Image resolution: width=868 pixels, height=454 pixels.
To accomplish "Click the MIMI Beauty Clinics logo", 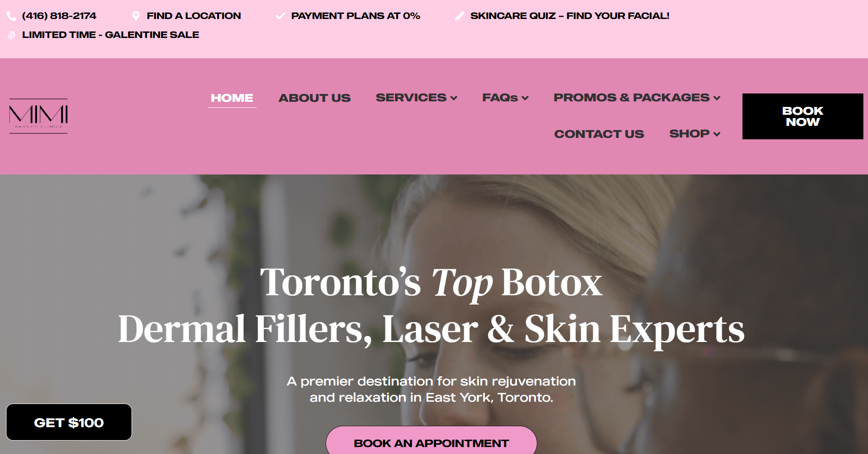I will pyautogui.click(x=38, y=116).
